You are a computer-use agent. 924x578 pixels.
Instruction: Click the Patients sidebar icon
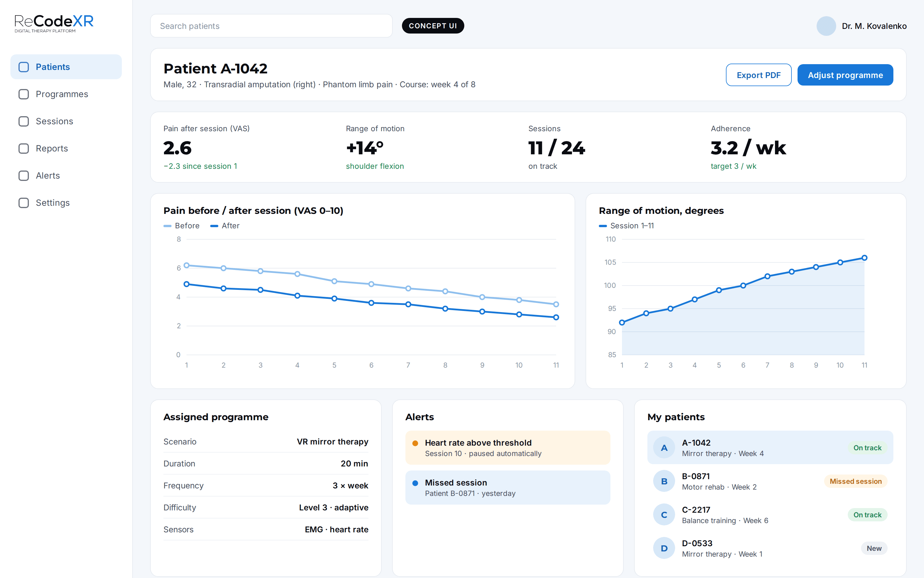click(24, 67)
